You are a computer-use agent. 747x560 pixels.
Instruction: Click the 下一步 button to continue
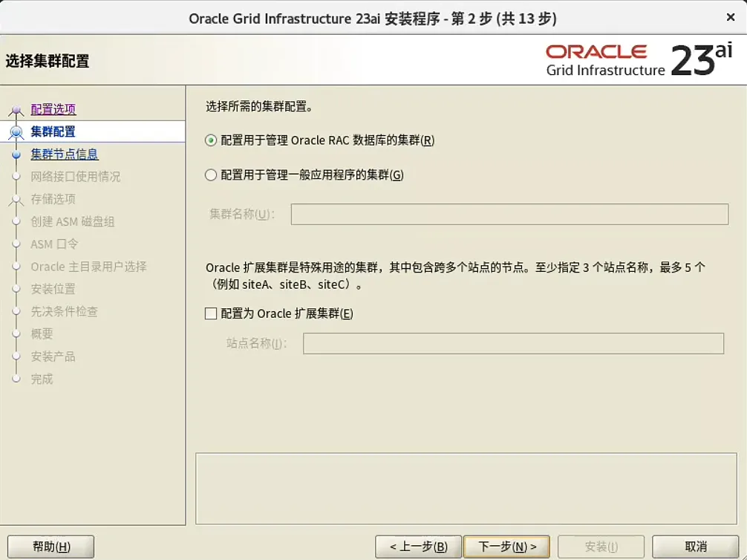(x=506, y=546)
